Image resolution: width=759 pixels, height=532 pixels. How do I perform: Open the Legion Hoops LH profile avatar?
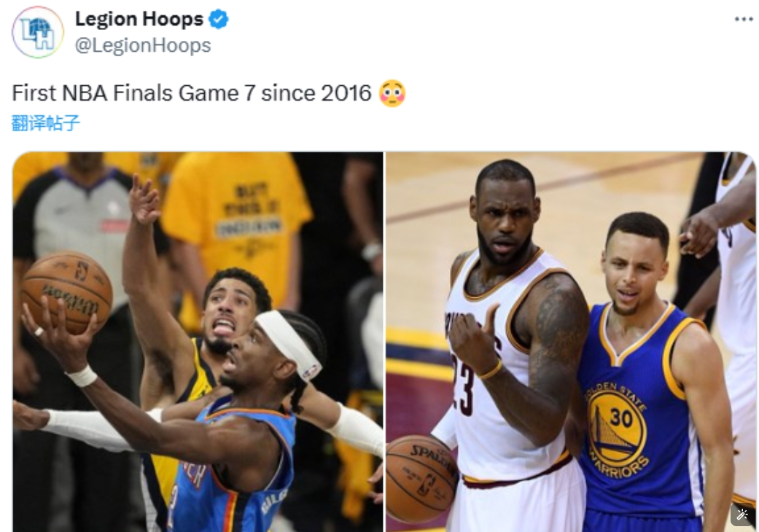pyautogui.click(x=38, y=32)
